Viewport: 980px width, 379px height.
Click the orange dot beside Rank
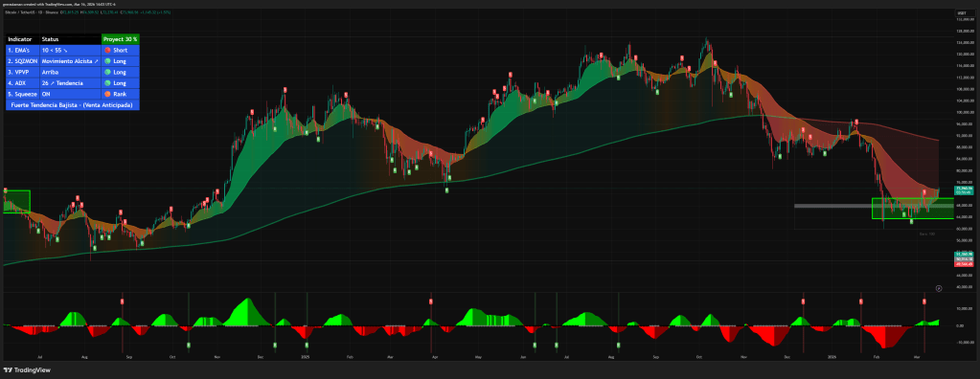107,94
